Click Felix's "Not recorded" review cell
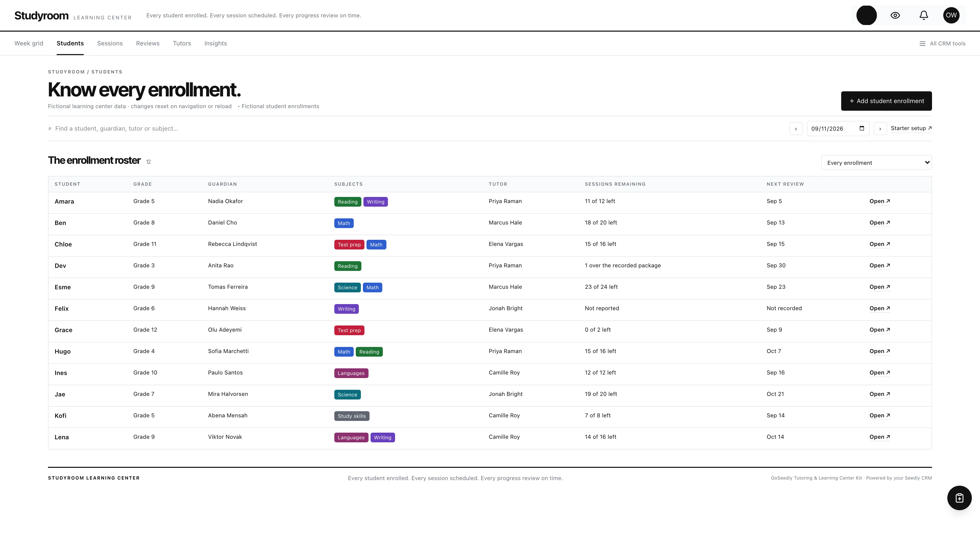This screenshot has height=551, width=980. 784,308
